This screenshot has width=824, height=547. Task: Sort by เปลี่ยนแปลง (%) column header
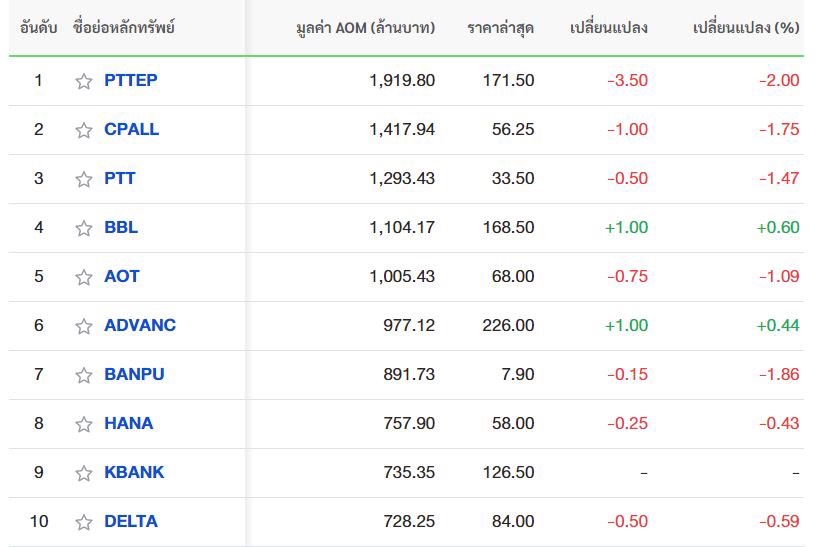[746, 28]
